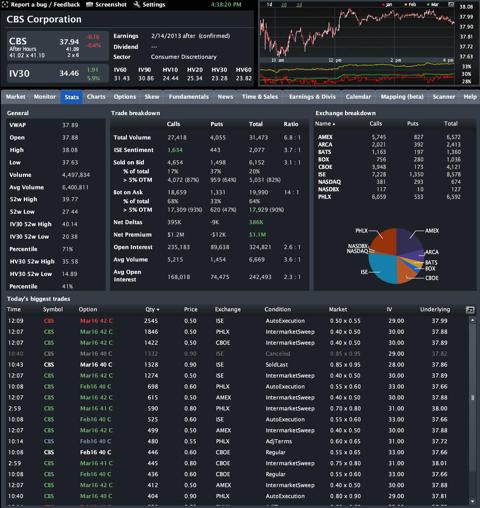Toggle the Mar series in chart legend

coord(433,5)
